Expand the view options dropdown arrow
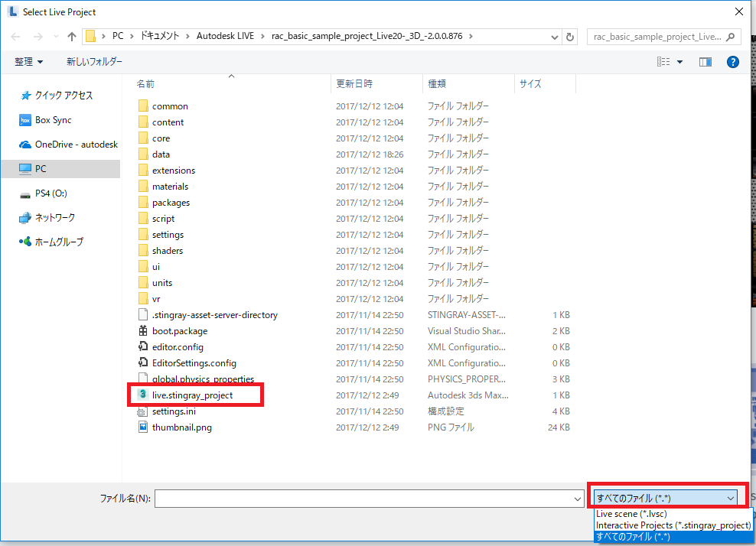The width and height of the screenshot is (756, 546). click(x=679, y=62)
